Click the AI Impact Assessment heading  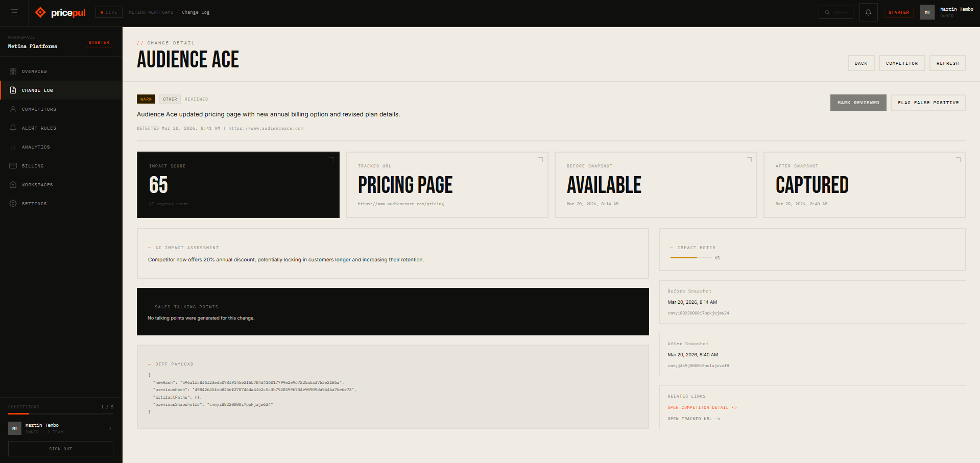[x=187, y=248]
